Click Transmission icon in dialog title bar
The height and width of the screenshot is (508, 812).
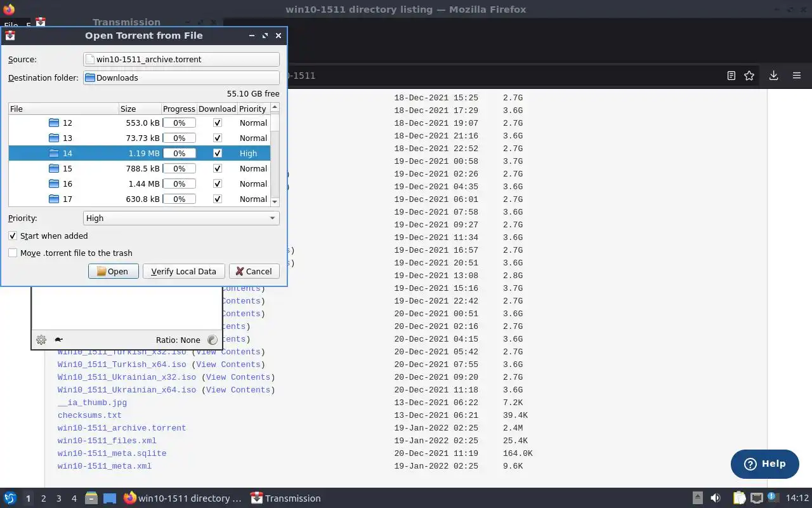(x=10, y=36)
